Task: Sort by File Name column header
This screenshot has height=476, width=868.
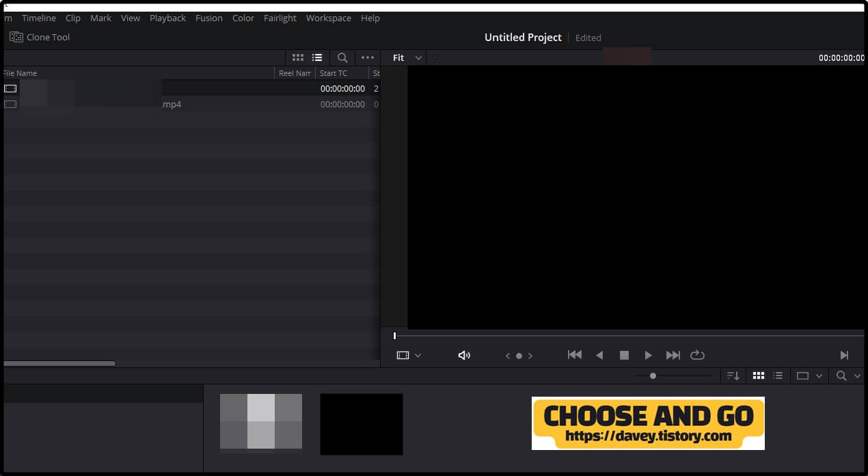Action: click(20, 73)
